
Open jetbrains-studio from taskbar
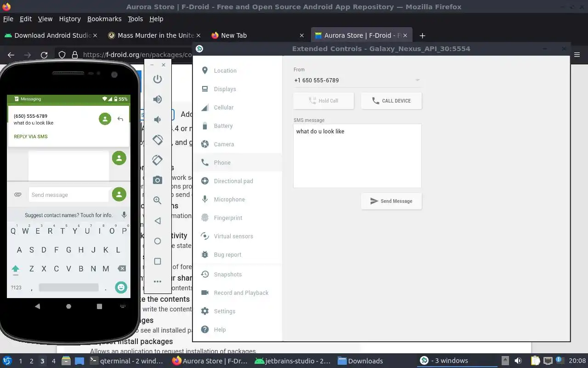pyautogui.click(x=292, y=361)
